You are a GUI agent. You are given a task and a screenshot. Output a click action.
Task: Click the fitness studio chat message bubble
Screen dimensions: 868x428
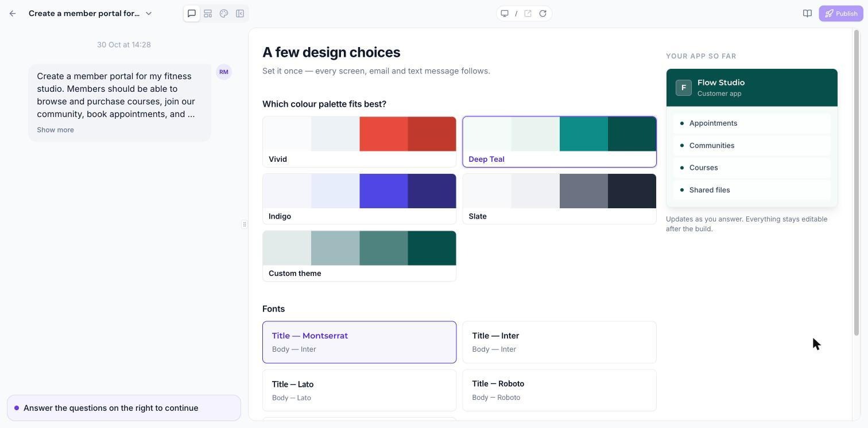coord(119,103)
